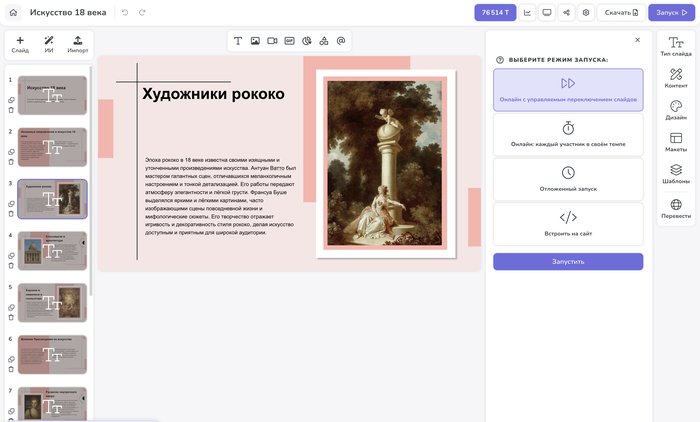This screenshot has width=700, height=422.
Task: Open the Контент tab
Action: tap(676, 78)
